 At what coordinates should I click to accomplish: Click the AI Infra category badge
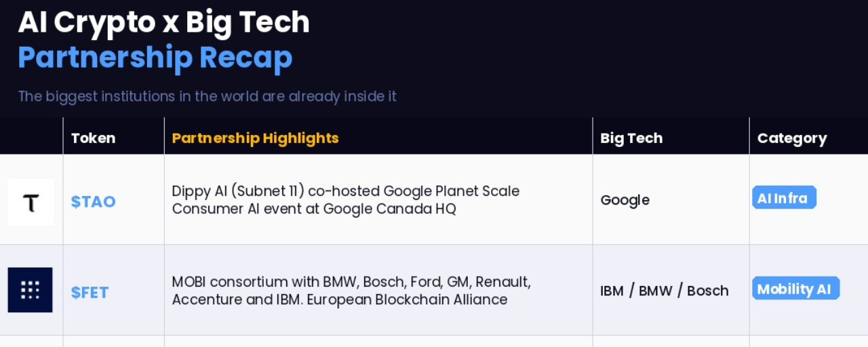784,198
